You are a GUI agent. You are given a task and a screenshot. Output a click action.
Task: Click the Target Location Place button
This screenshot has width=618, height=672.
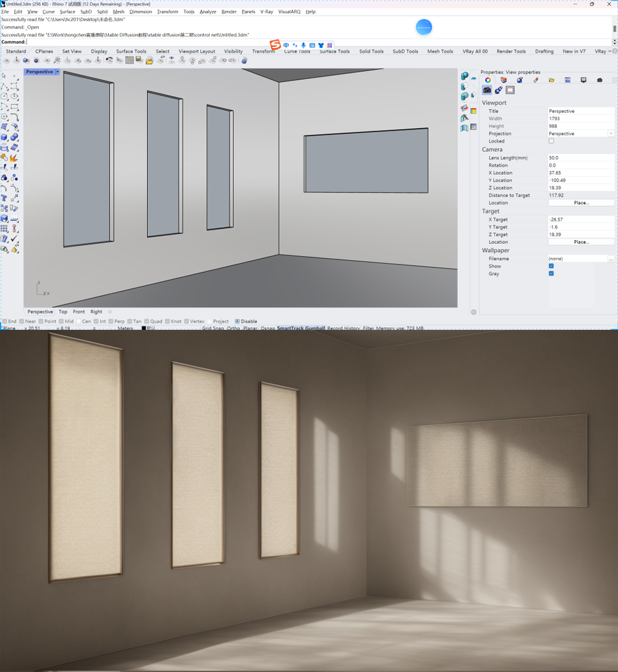point(581,242)
